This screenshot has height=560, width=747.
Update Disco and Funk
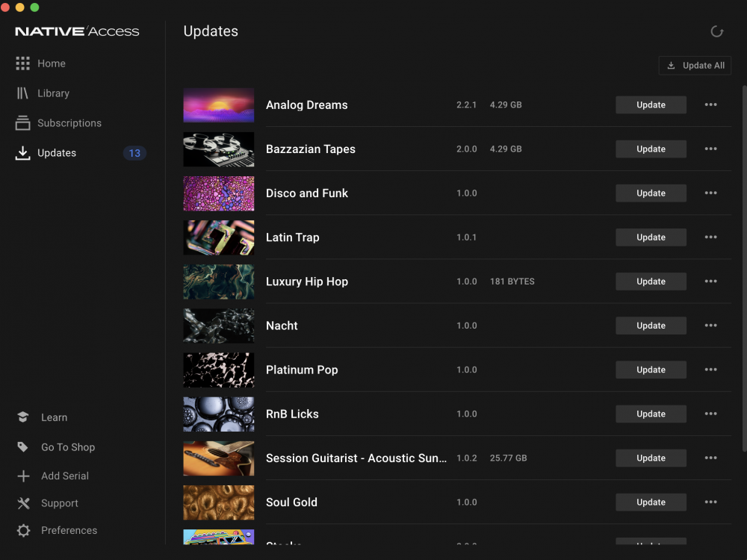click(x=651, y=193)
